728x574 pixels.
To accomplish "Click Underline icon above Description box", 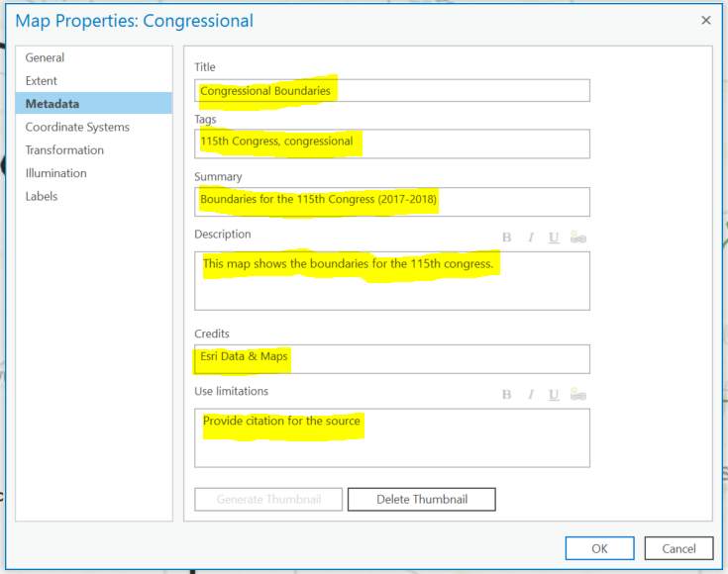I will [x=554, y=238].
